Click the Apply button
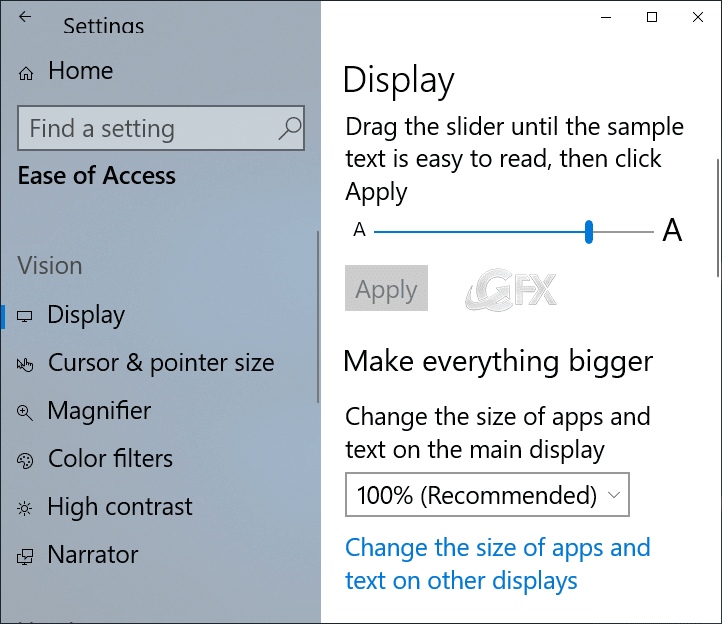Screen dimensions: 722x624 coord(386,288)
